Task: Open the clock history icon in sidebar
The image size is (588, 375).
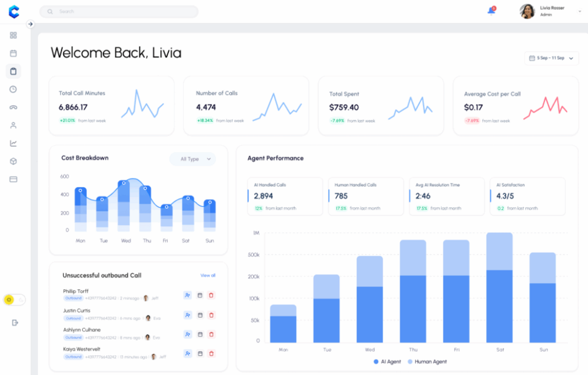Action: coord(14,89)
